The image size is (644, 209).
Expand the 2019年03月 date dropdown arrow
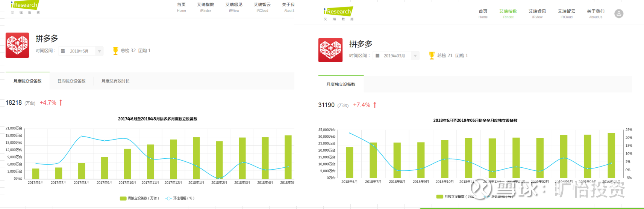(415, 56)
